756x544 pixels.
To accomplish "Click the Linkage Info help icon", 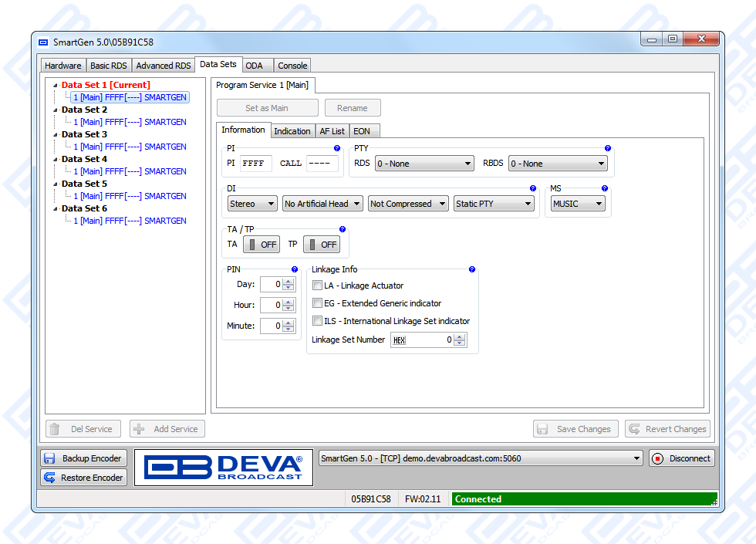I will 472,270.
